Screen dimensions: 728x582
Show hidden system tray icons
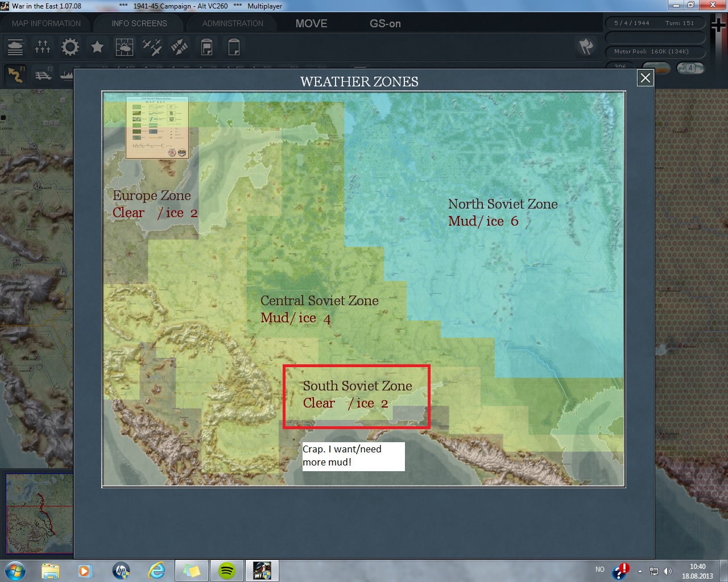tap(640, 571)
